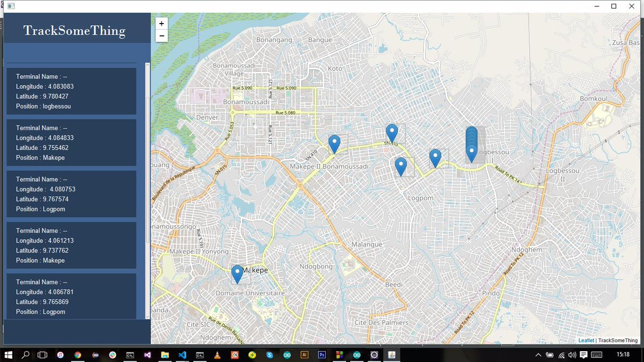644x362 pixels.
Task: Open the Leaflet attribution link
Action: (586, 340)
